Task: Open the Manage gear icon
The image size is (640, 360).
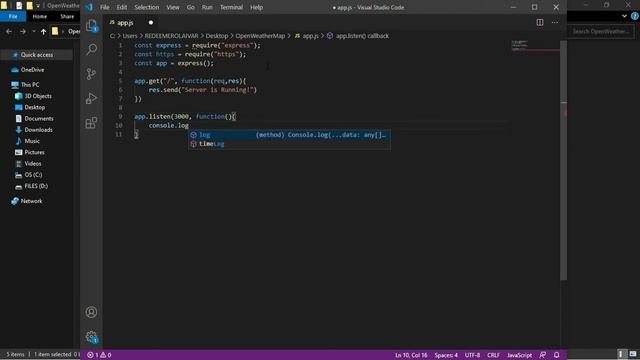Action: tap(91, 337)
